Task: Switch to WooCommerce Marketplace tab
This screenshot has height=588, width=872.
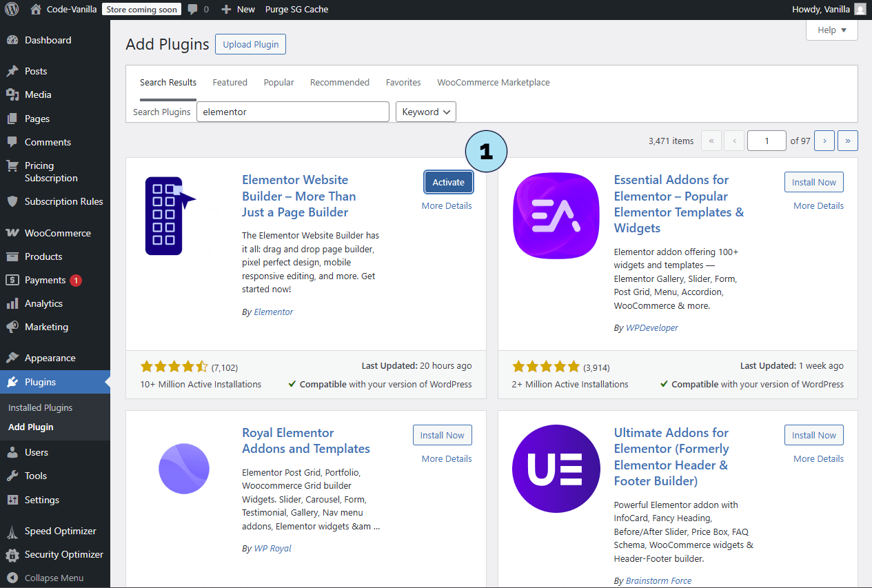Action: (x=493, y=82)
